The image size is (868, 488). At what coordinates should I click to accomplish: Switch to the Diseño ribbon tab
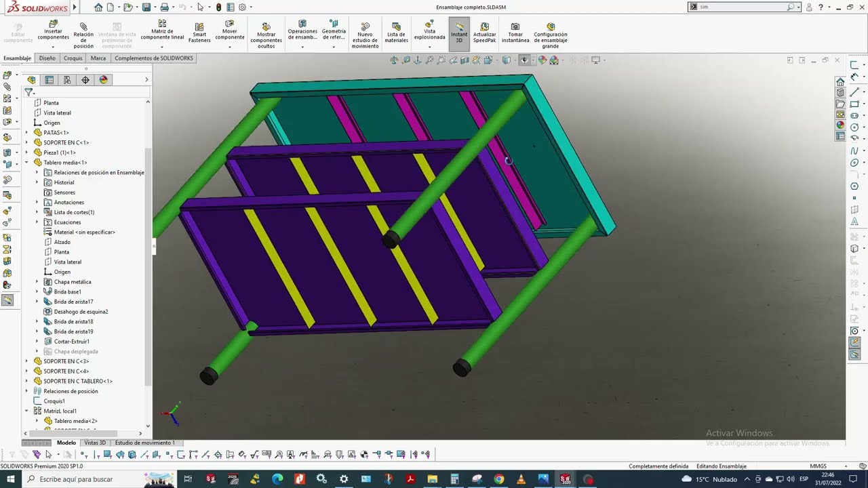pyautogui.click(x=47, y=58)
